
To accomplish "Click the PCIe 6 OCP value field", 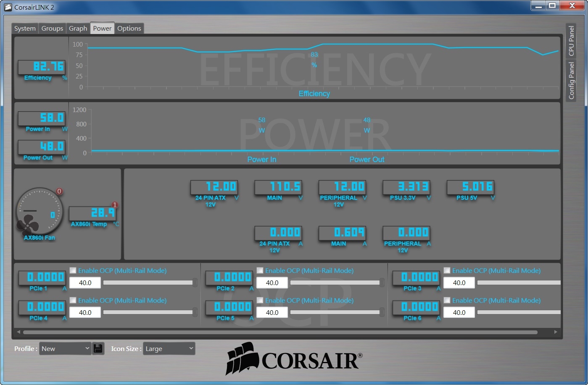I will click(x=459, y=312).
